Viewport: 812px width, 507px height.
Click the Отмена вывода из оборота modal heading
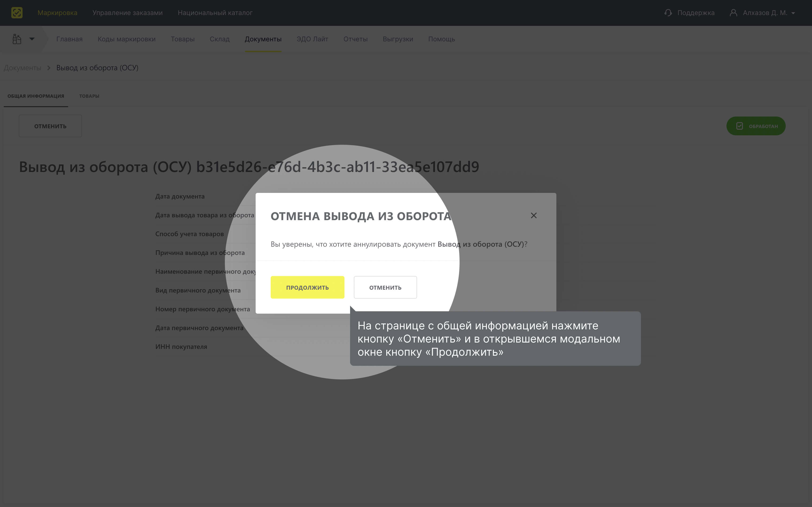(x=361, y=216)
